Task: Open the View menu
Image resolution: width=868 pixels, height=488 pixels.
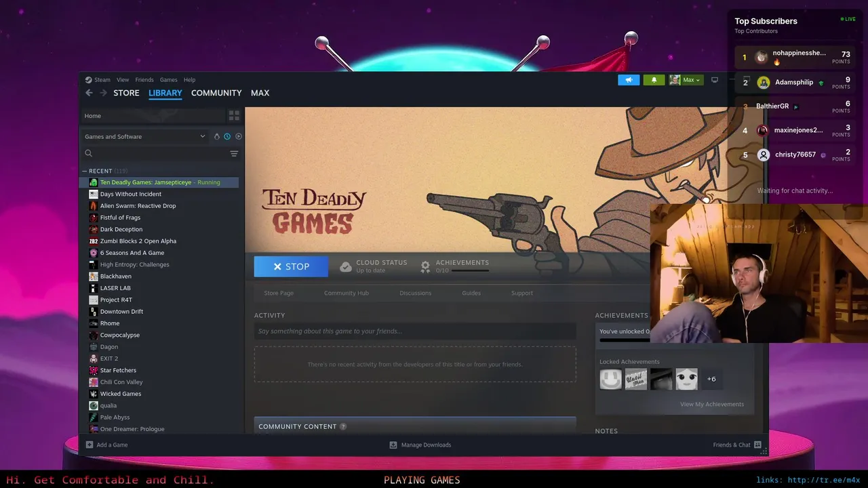Action: (x=123, y=80)
